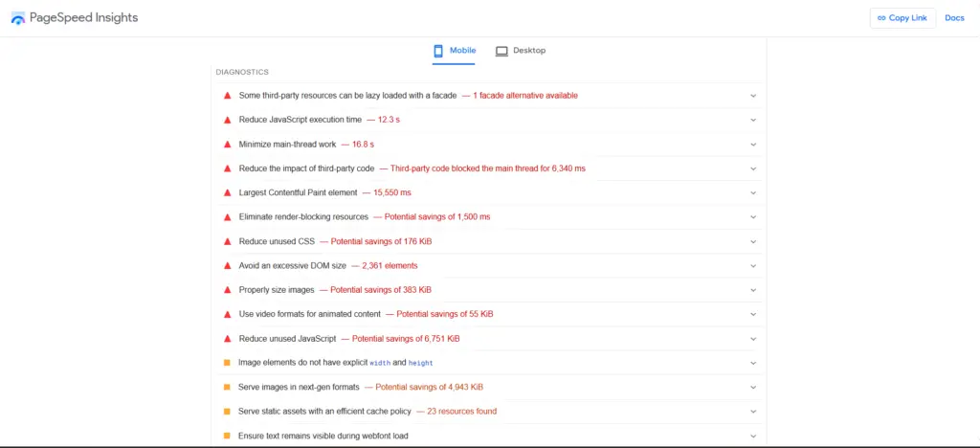Click red triangle beside Largest Contentful Paint element
980x448 pixels.
point(228,192)
